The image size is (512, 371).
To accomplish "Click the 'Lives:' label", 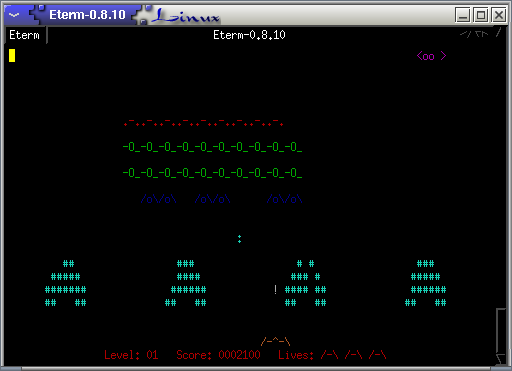I will click(x=296, y=355).
